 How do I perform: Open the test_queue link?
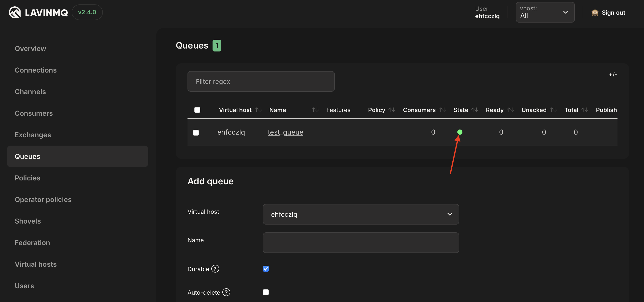pos(285,132)
